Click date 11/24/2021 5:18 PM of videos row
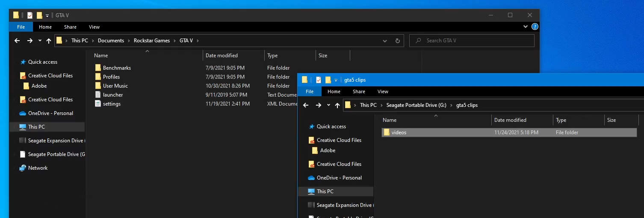 [x=516, y=133]
